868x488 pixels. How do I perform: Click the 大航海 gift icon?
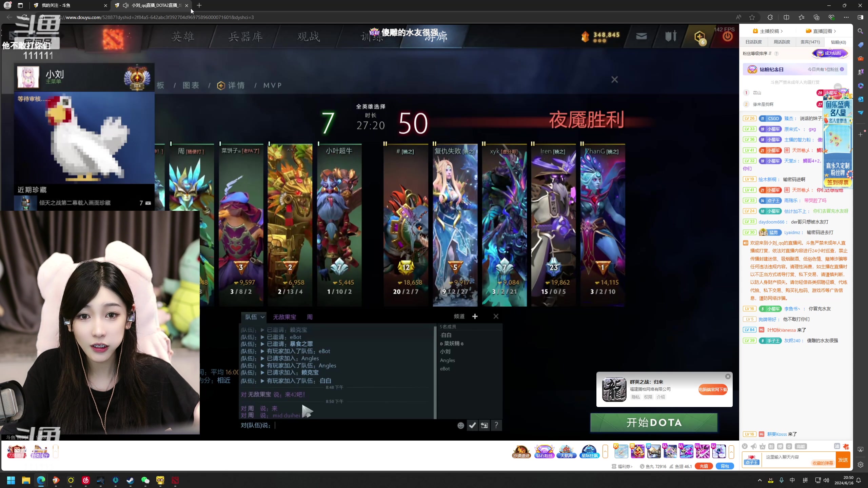566,451
